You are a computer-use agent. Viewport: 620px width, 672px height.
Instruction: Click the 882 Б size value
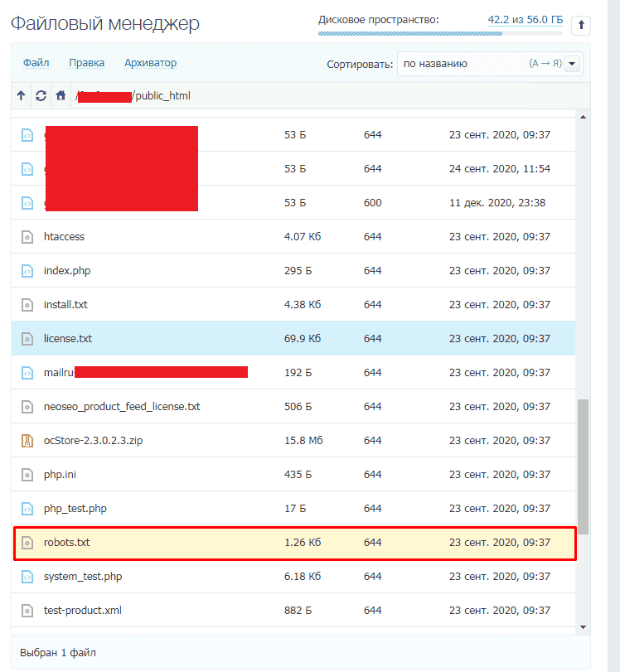click(x=298, y=611)
